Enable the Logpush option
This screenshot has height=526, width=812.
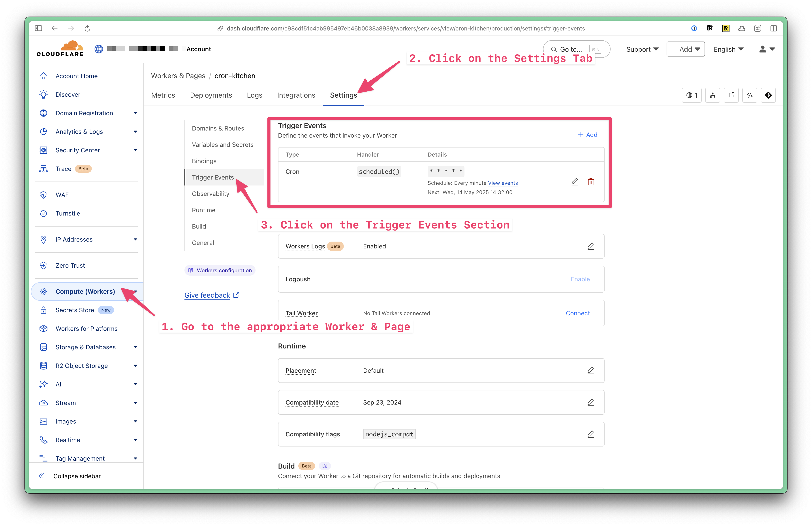click(x=580, y=279)
